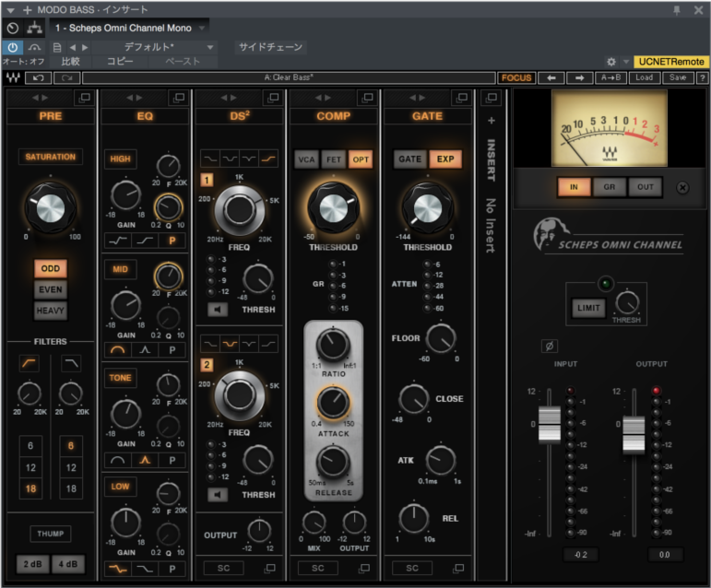
Task: Click DS² band 1 listen speaker icon
Action: tap(218, 310)
